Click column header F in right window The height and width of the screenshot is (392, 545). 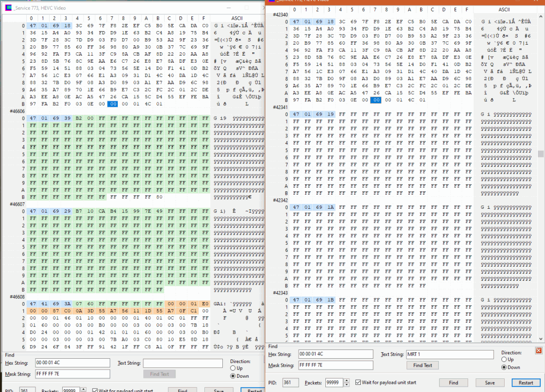(x=467, y=9)
